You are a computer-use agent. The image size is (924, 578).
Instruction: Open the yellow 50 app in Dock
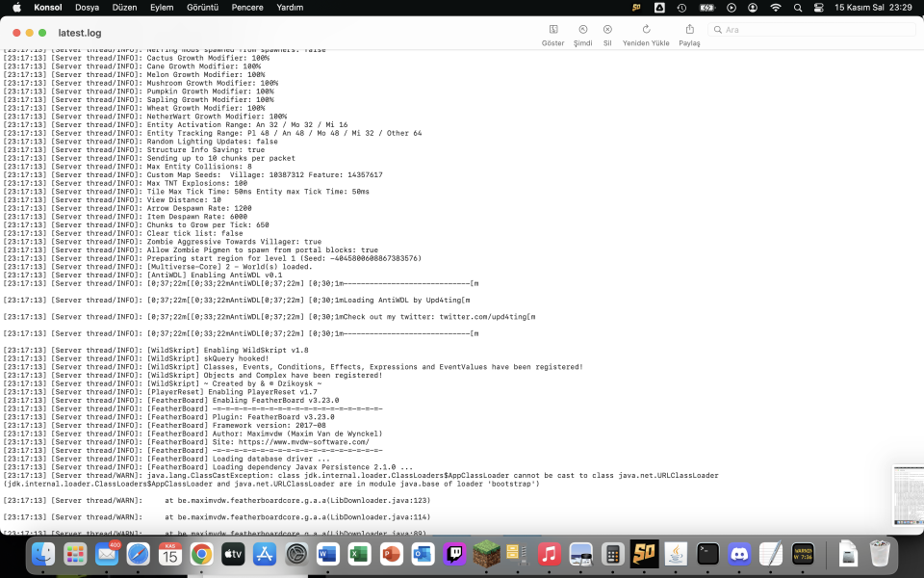click(x=644, y=555)
